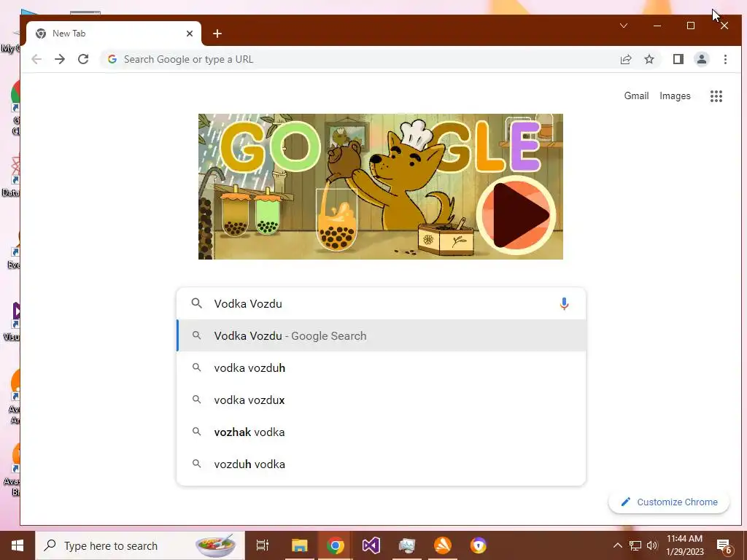Bookmark this tab with star icon
747x560 pixels.
coord(649,59)
